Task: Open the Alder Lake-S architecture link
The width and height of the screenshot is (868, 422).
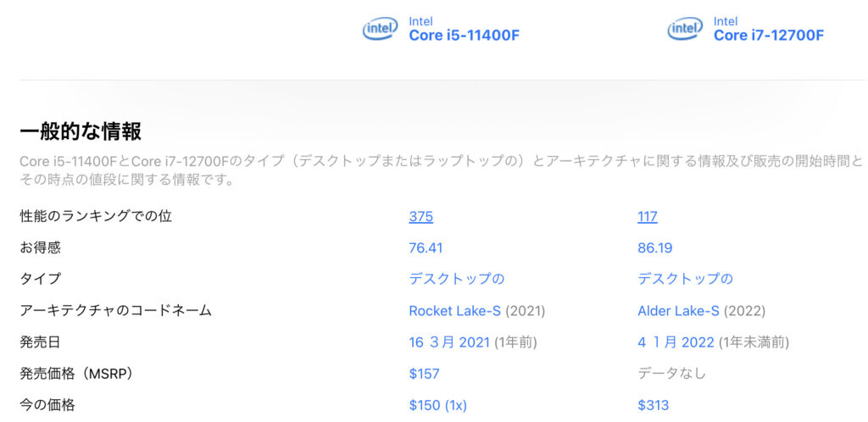Action: tap(678, 311)
